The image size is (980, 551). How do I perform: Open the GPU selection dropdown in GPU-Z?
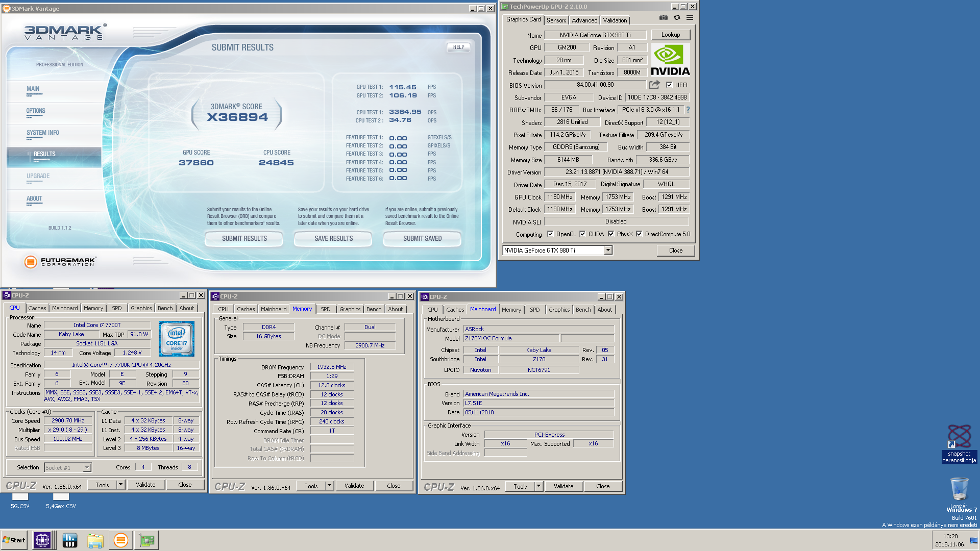coord(608,250)
